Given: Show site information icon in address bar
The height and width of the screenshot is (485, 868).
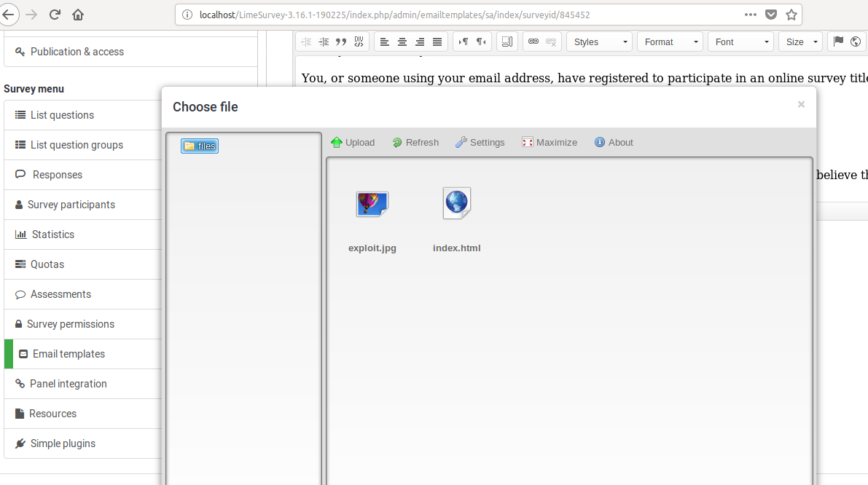Looking at the screenshot, I should 187,15.
